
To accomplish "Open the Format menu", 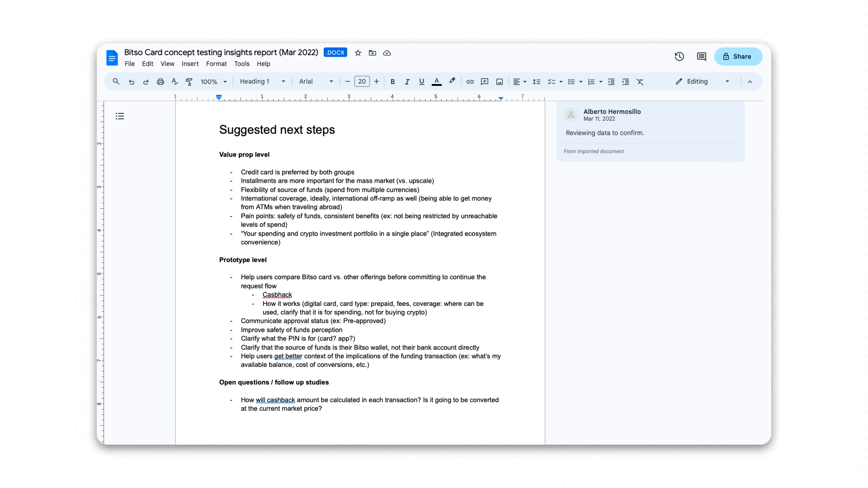I will (x=216, y=64).
